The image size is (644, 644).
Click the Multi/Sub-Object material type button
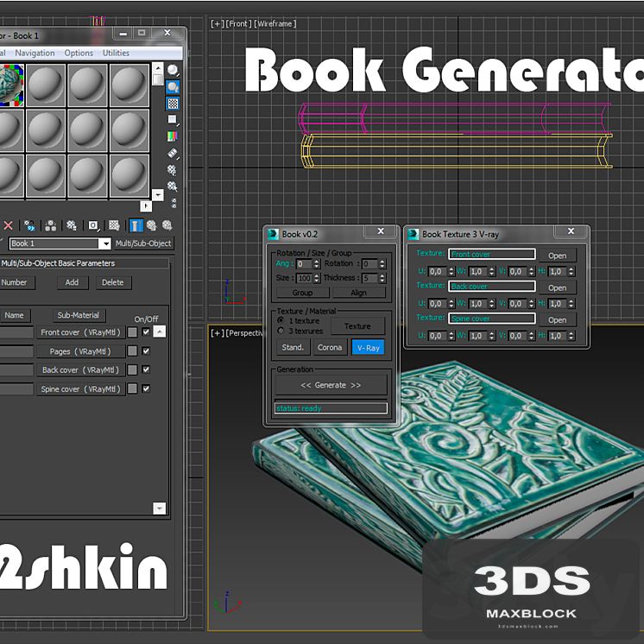coord(143,243)
